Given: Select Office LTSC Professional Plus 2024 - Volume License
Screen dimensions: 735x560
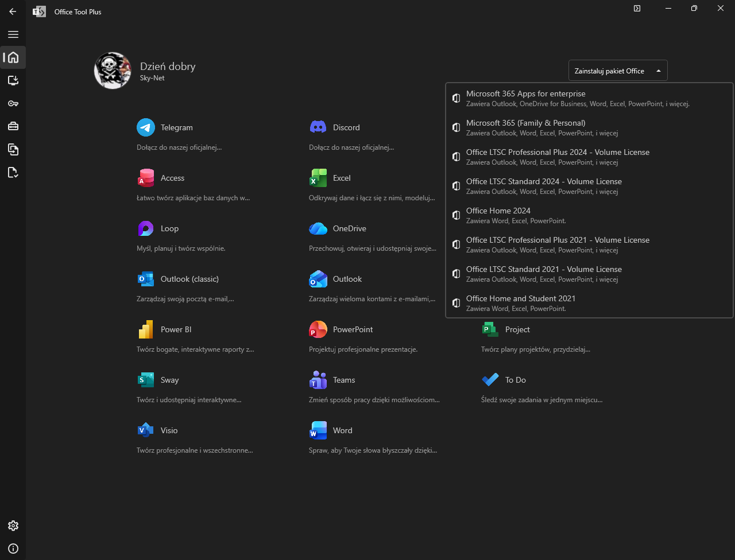Looking at the screenshot, I should coord(590,157).
